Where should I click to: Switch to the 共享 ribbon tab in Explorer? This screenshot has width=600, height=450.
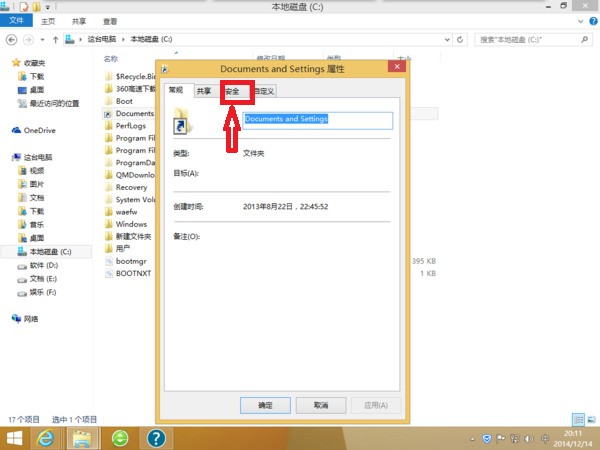(x=79, y=21)
